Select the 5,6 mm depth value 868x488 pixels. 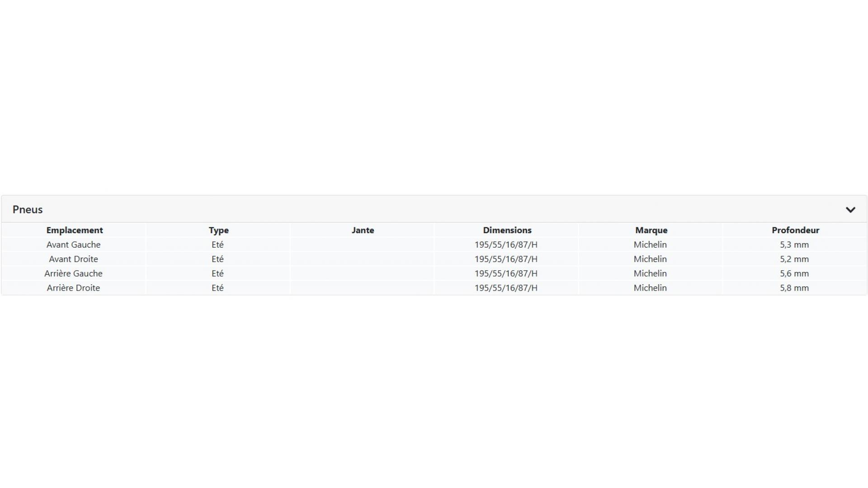[794, 274]
